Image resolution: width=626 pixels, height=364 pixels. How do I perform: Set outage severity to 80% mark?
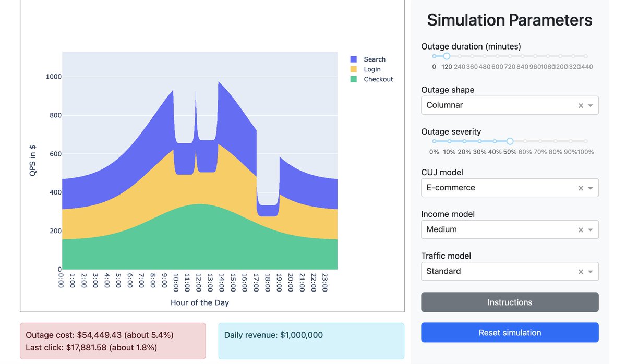click(555, 141)
